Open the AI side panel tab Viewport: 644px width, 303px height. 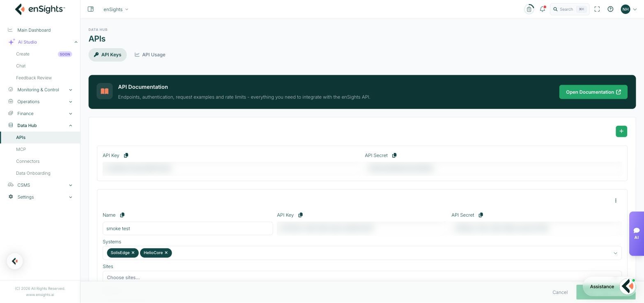coord(637,234)
